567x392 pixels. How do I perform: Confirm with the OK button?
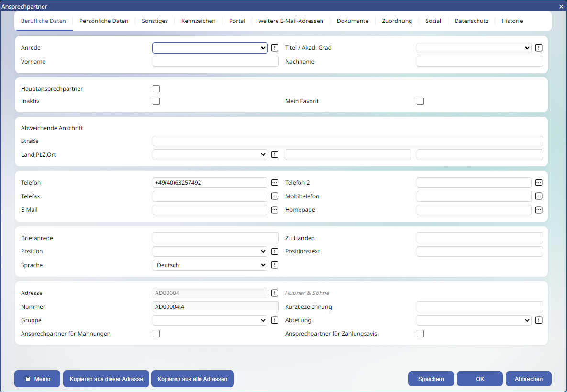pos(480,379)
